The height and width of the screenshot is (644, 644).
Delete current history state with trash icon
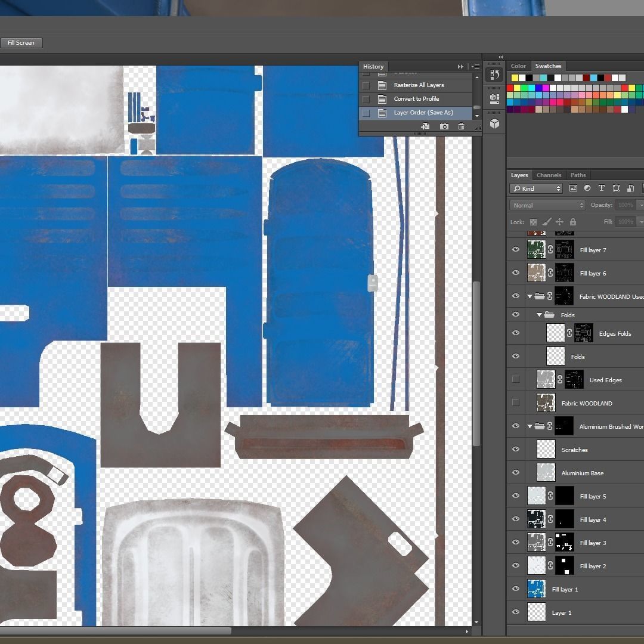pyautogui.click(x=461, y=126)
